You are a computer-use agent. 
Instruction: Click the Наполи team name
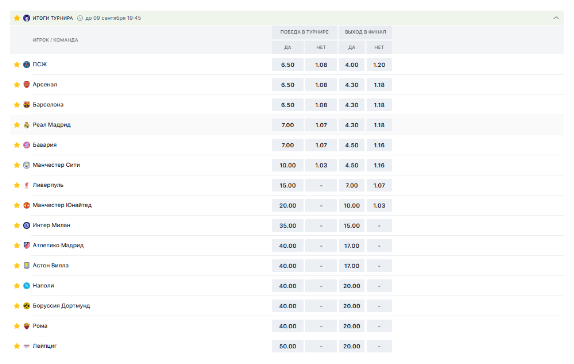click(43, 286)
